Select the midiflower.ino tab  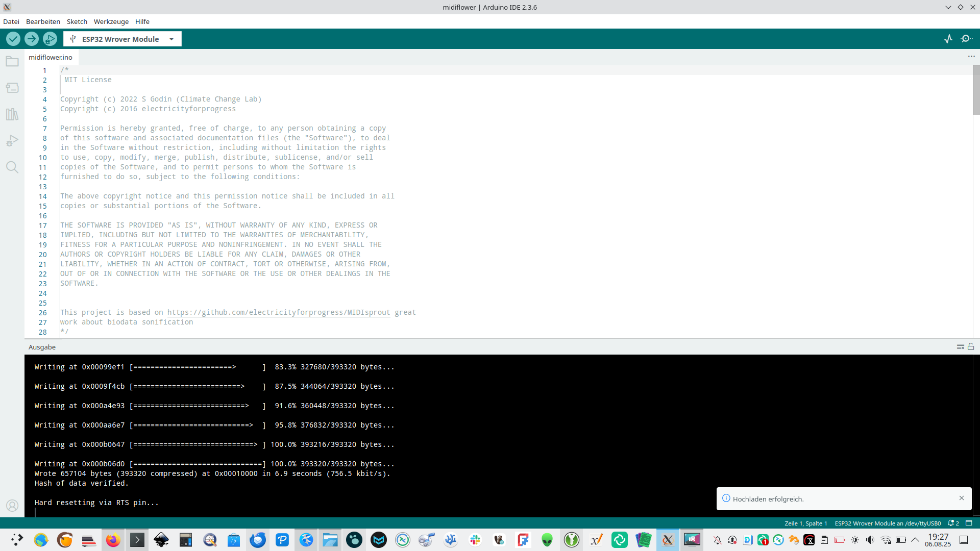pos(51,57)
